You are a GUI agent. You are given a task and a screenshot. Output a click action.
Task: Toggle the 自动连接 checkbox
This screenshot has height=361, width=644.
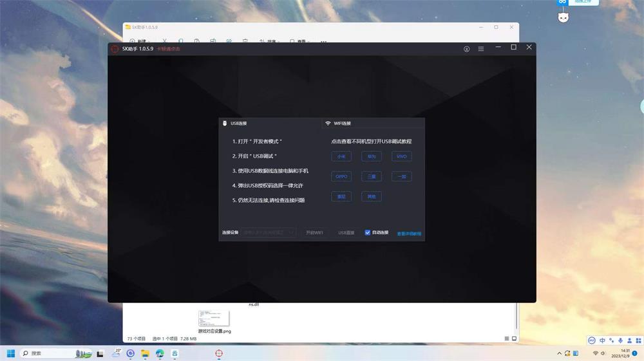coord(368,232)
